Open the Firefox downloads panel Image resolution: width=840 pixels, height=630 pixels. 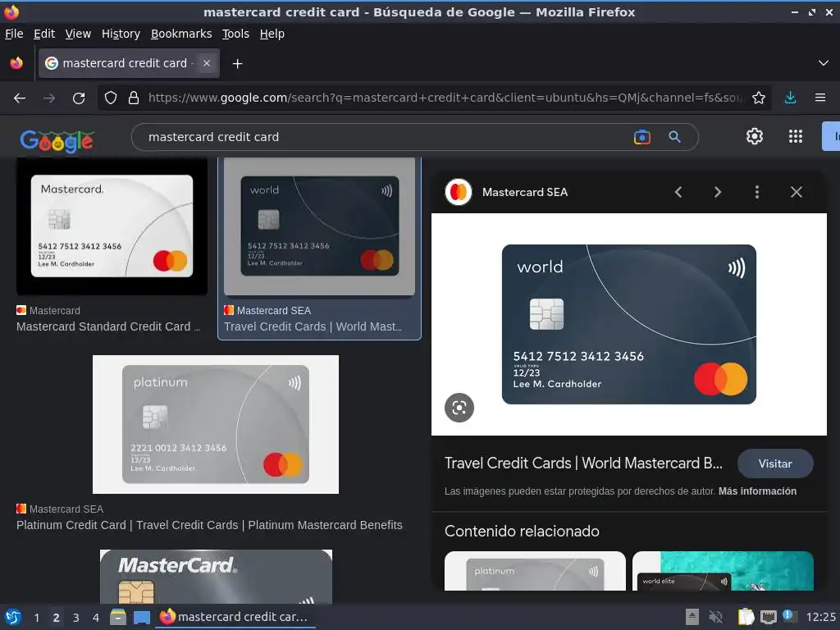pos(790,98)
